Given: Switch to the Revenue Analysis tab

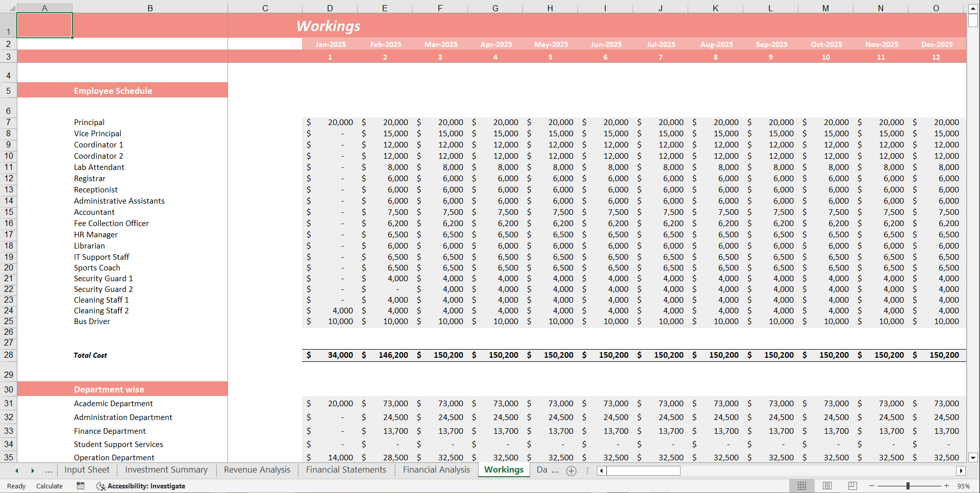Looking at the screenshot, I should [x=257, y=470].
